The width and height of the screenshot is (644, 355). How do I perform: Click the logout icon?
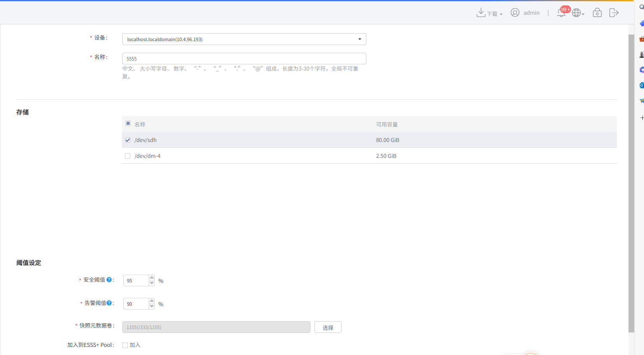pyautogui.click(x=614, y=13)
